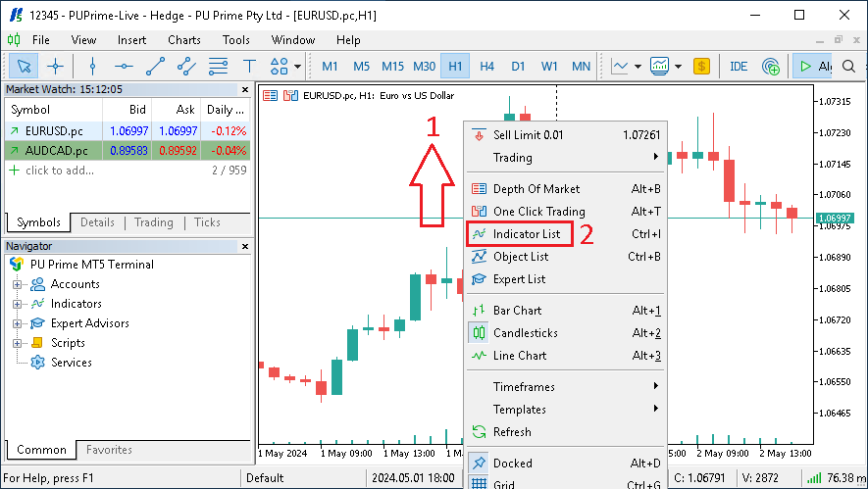Expand the Accounts tree node

[x=17, y=284]
